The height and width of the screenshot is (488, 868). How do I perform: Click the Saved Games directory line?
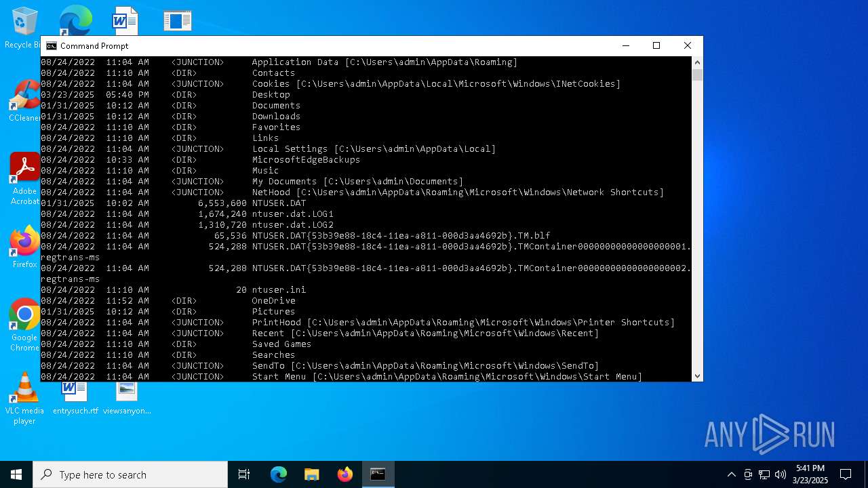[x=176, y=344]
